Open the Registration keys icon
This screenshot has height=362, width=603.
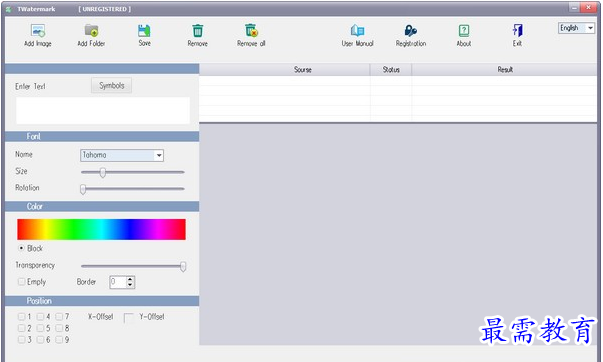(x=410, y=30)
